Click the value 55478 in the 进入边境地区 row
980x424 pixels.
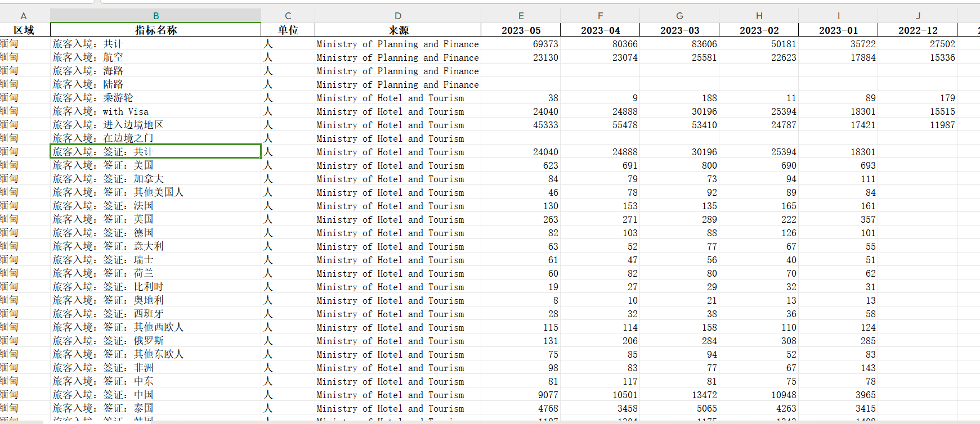pyautogui.click(x=601, y=124)
